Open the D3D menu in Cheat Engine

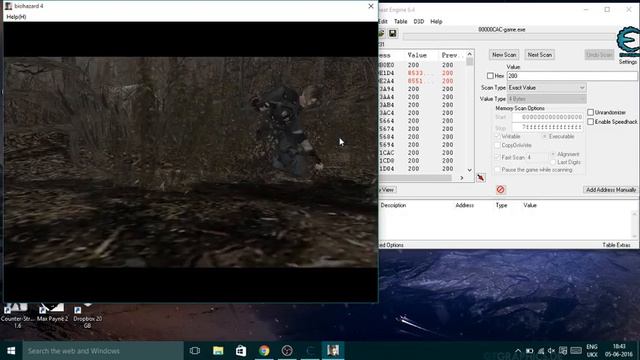pyautogui.click(x=419, y=21)
